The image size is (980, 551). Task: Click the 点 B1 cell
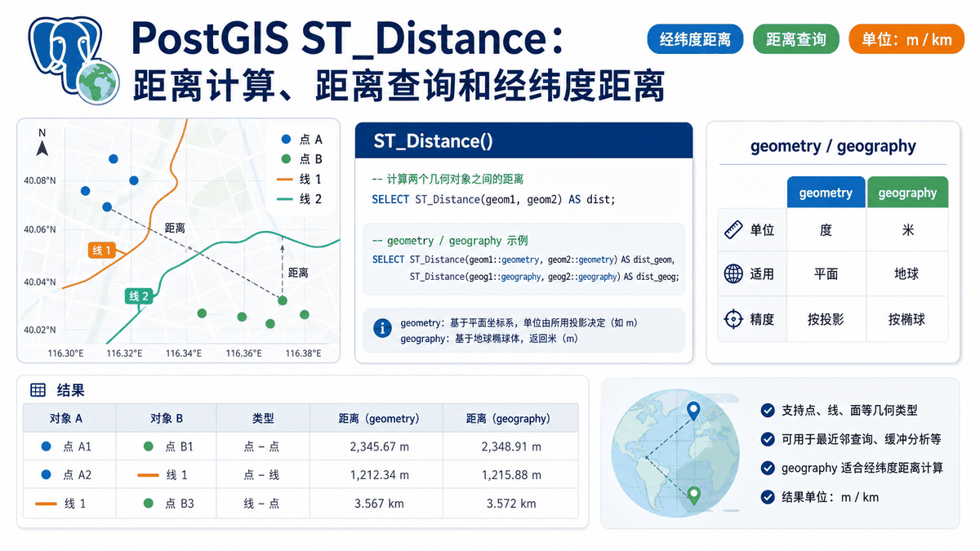pyautogui.click(x=167, y=447)
